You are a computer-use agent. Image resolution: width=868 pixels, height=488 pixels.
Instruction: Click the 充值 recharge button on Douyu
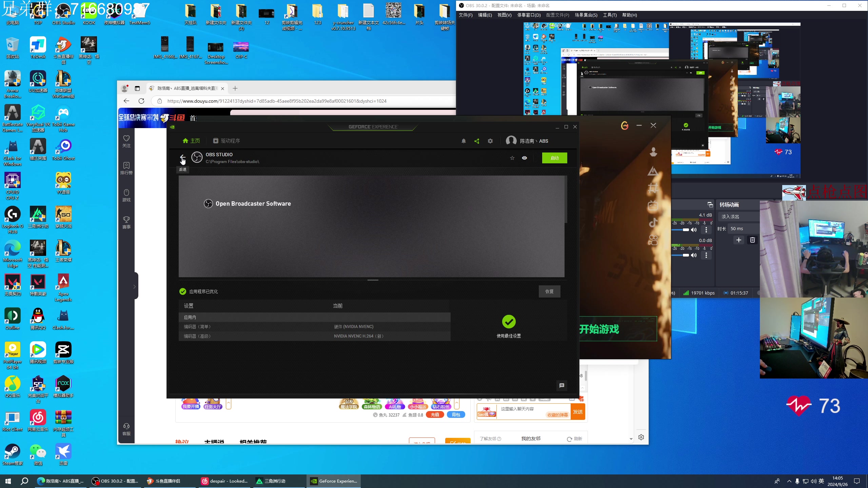[435, 415]
